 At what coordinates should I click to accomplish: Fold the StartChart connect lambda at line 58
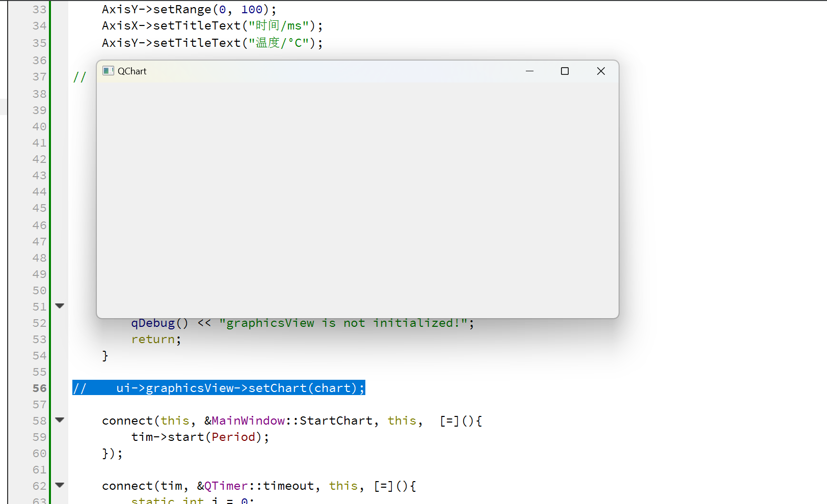pos(60,420)
